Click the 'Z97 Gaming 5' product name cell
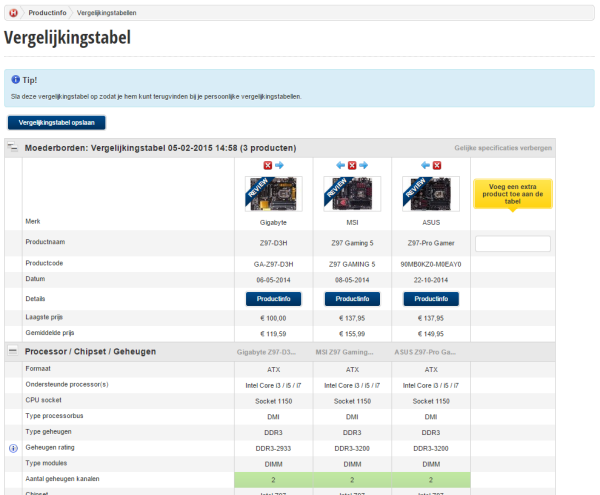600x495 pixels. coord(352,243)
